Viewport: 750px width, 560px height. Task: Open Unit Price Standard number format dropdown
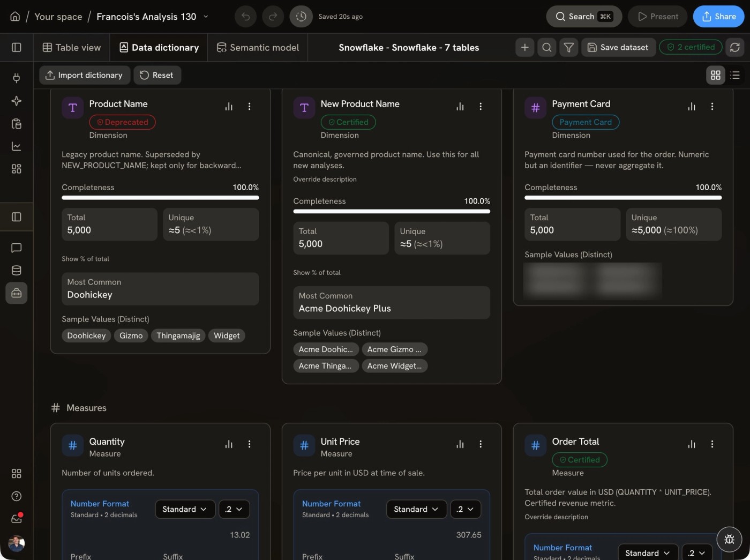(x=416, y=509)
